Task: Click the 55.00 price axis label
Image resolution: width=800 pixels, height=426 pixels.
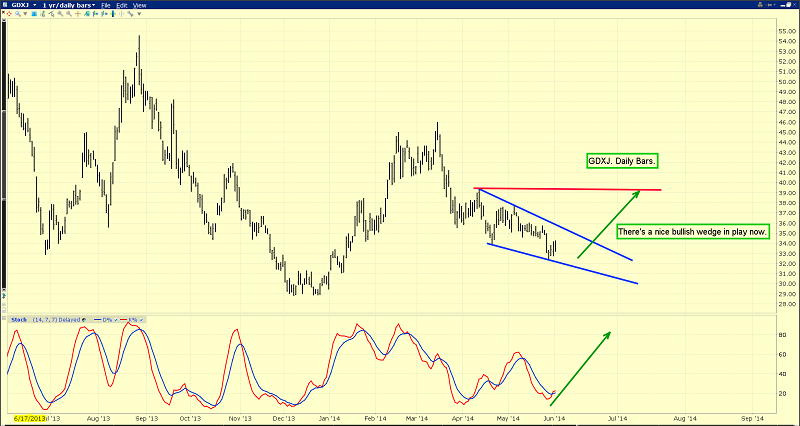Action: (786, 31)
